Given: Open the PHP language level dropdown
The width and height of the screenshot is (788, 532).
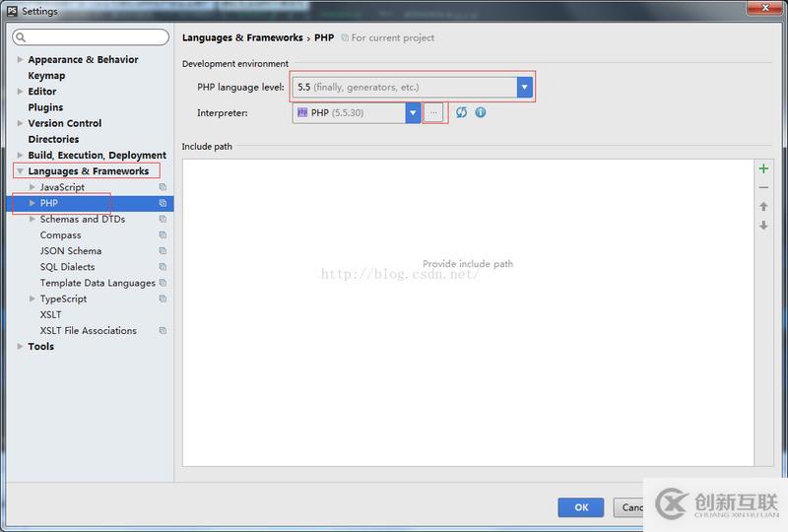Looking at the screenshot, I should (x=524, y=87).
